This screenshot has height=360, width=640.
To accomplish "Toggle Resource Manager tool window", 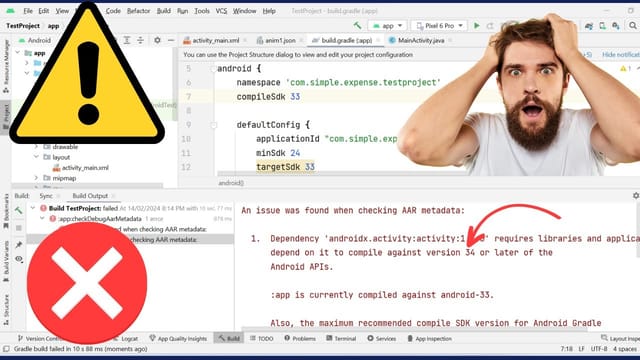I will (x=6, y=67).
